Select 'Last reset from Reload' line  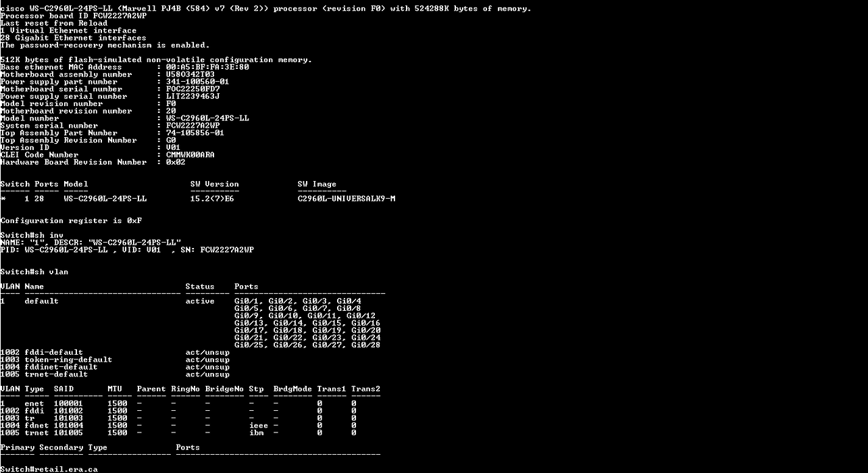click(x=54, y=24)
